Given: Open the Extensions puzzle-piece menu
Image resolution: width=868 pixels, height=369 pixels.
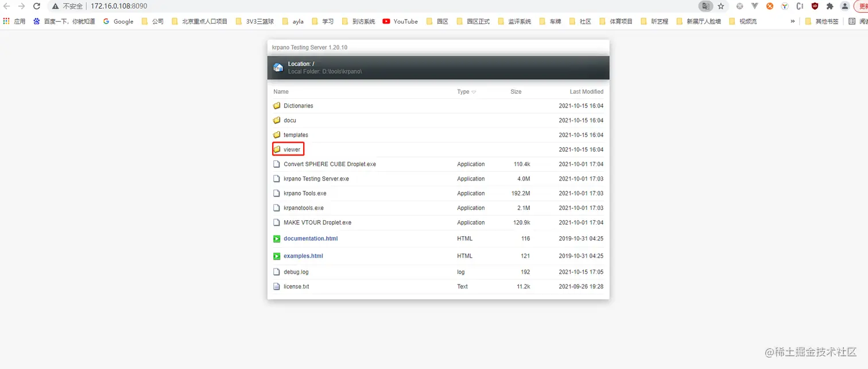Looking at the screenshot, I should 830,6.
